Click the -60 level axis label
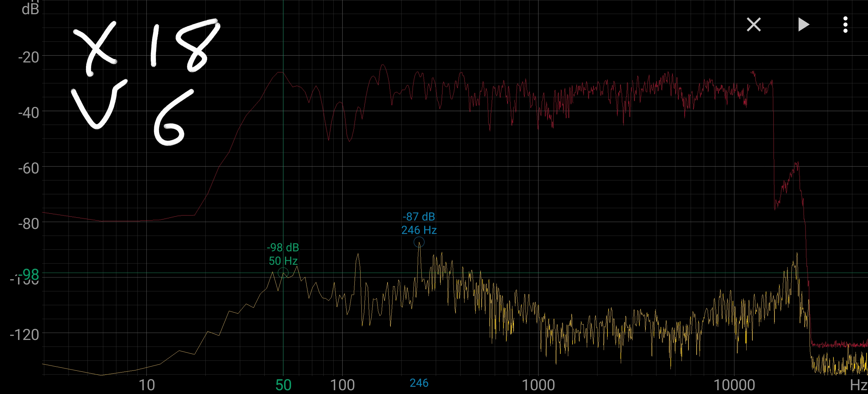 click(29, 168)
